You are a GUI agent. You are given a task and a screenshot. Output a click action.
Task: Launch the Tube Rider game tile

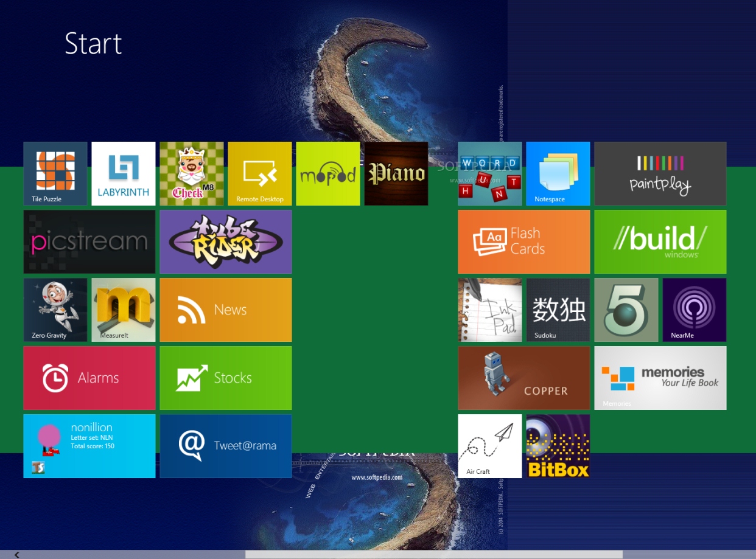226,241
